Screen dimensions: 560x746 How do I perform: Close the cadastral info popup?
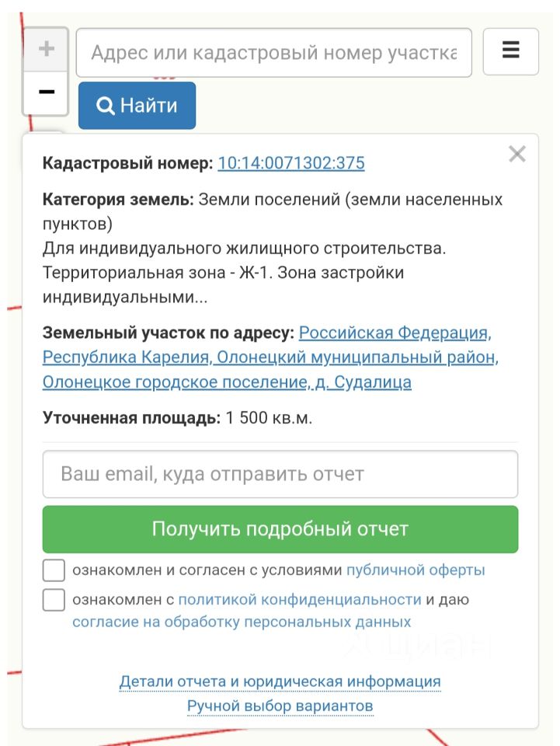point(517,154)
